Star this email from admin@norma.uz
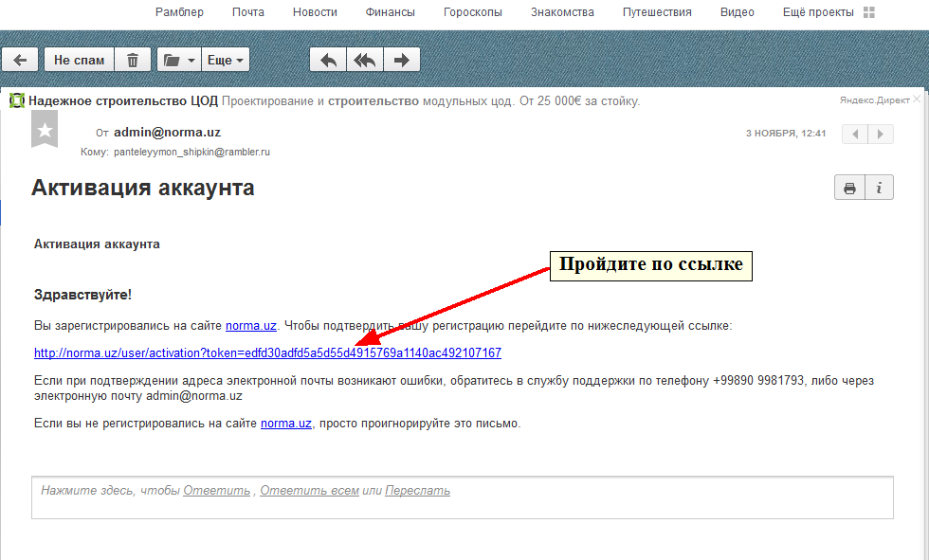Viewport: 929px width, 560px height. point(44,132)
